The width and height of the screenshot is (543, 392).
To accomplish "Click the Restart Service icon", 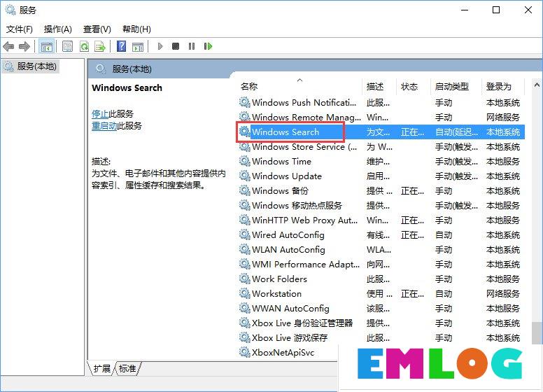I will [208, 46].
